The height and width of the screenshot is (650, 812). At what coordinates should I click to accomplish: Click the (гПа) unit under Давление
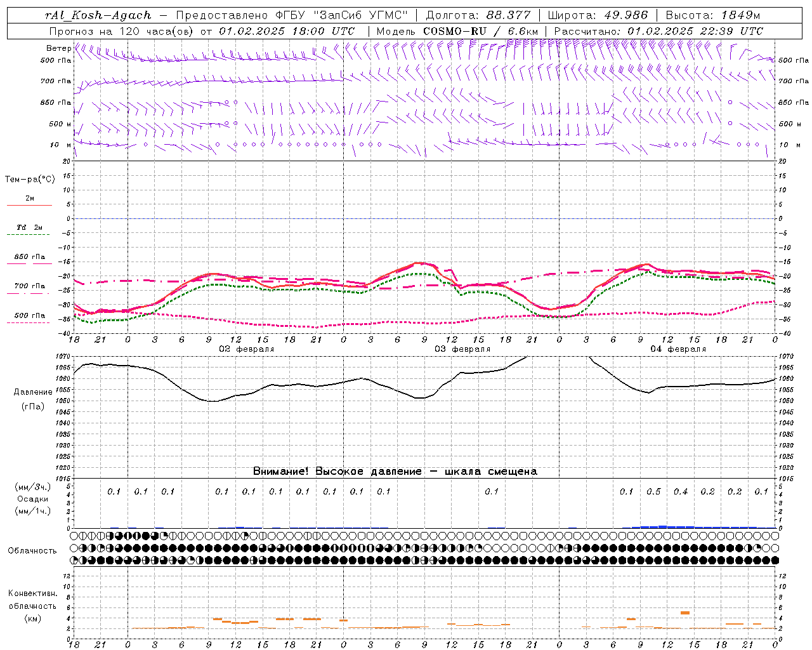coord(33,407)
